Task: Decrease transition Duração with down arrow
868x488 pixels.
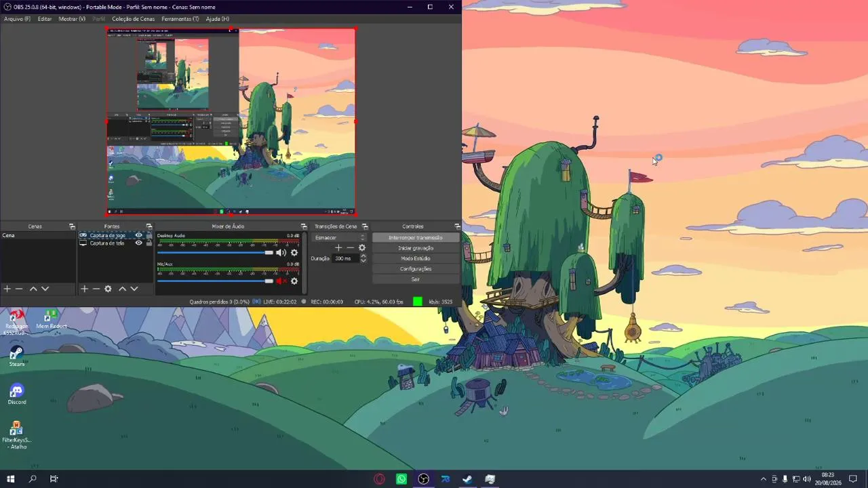Action: click(x=363, y=261)
